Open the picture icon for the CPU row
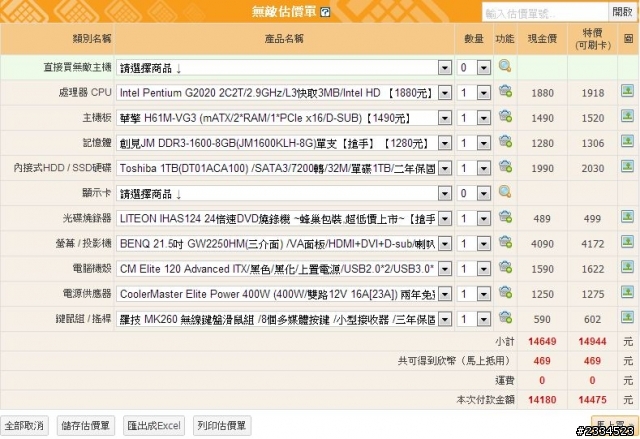This screenshot has width=640, height=439. 627,91
